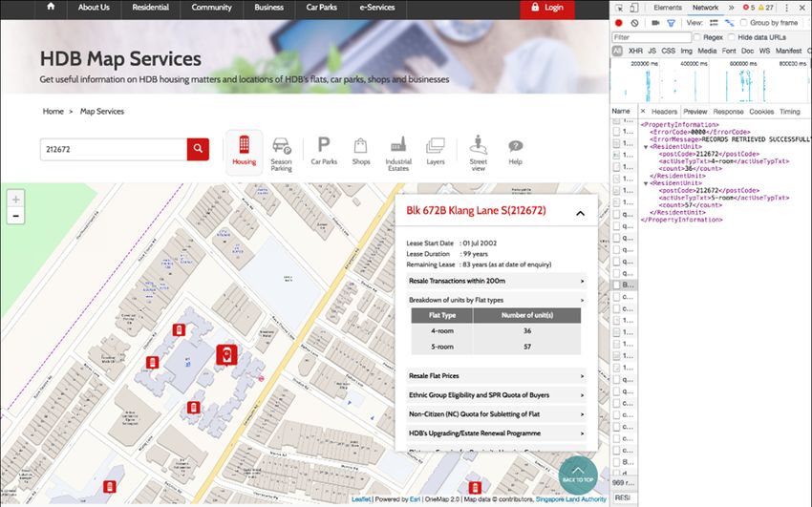
Task: Toggle DevTools device toolbar icon
Action: pos(634,8)
